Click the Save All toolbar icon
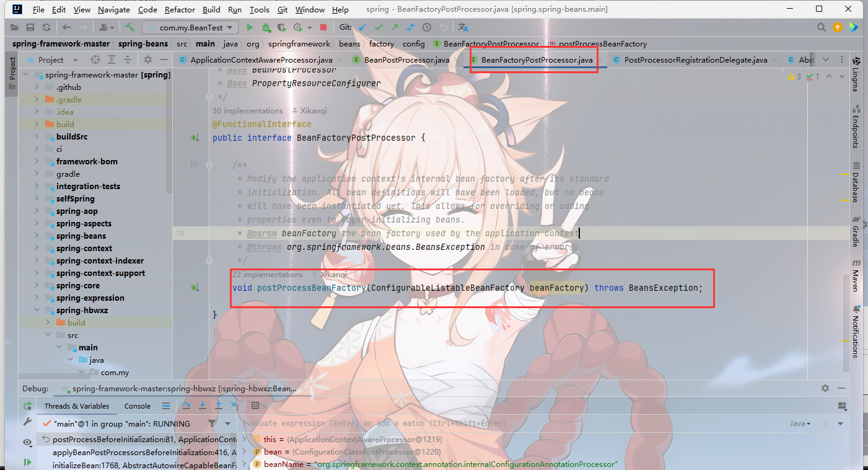Viewport: 868px width, 470px height. [x=30, y=28]
